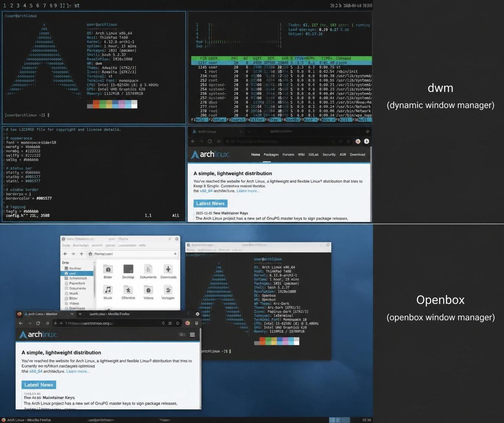Click the Arch Linux logo in the dwm browser
Viewport: 504px width, 423px height.
pos(210,154)
